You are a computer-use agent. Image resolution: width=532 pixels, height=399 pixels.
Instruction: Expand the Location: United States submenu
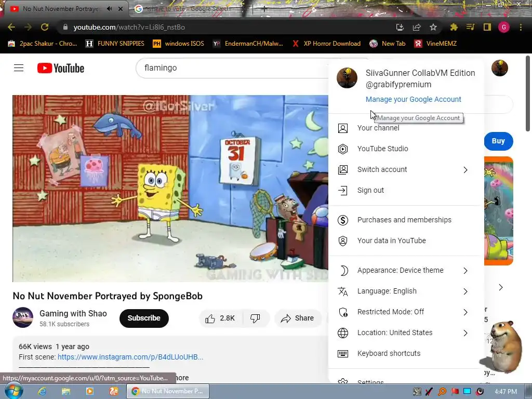click(465, 333)
